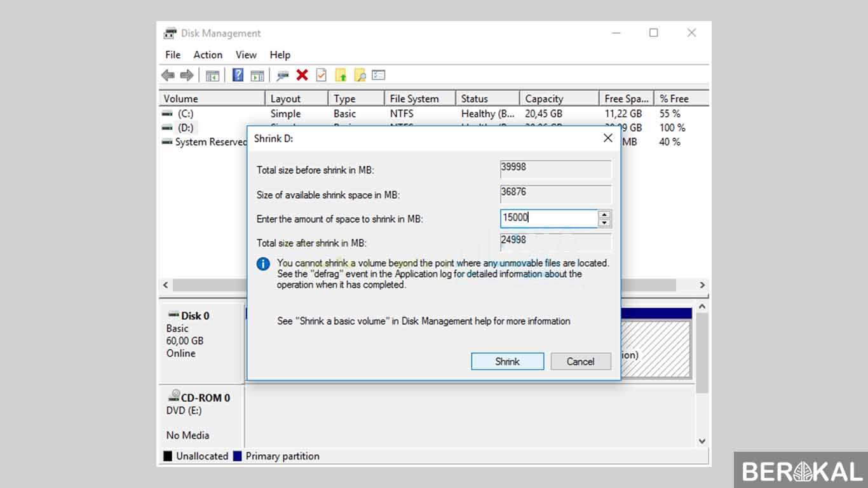The image size is (868, 488).
Task: Click the folder with magnifier icon
Action: click(360, 75)
